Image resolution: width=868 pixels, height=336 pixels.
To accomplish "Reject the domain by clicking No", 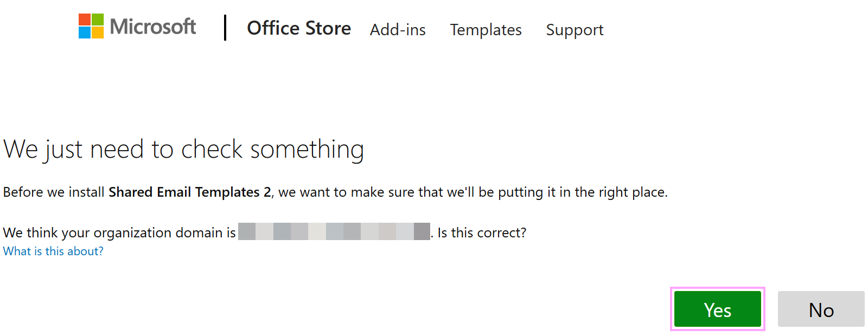I will pyautogui.click(x=821, y=309).
